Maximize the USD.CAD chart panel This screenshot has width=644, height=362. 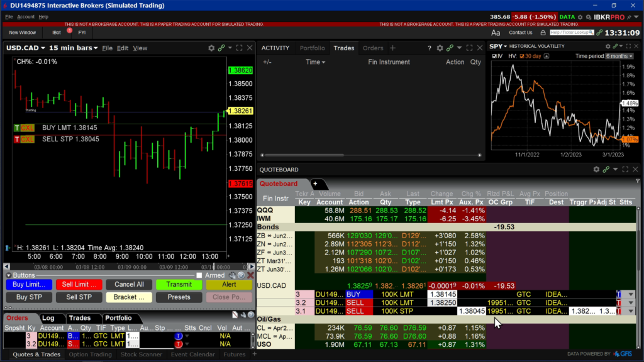tap(240, 48)
